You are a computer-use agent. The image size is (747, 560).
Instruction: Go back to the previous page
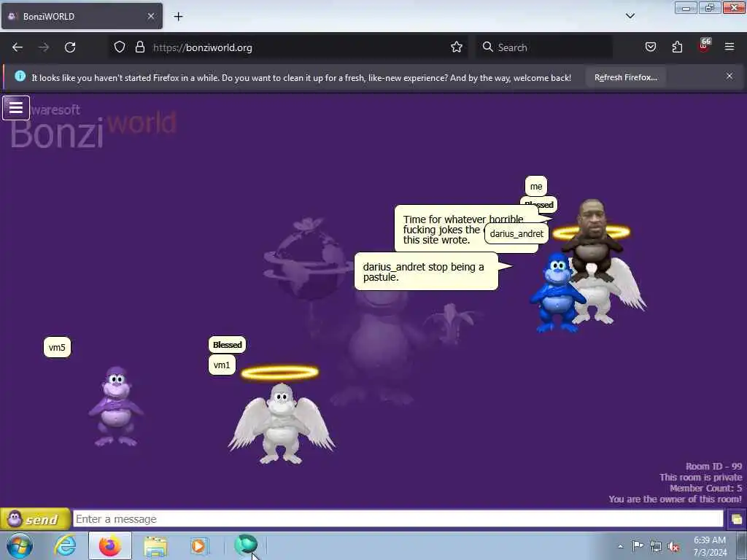(18, 47)
